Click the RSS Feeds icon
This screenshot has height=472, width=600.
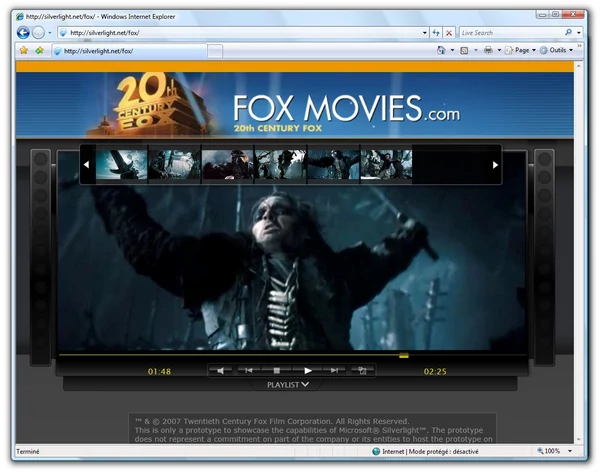(x=464, y=51)
